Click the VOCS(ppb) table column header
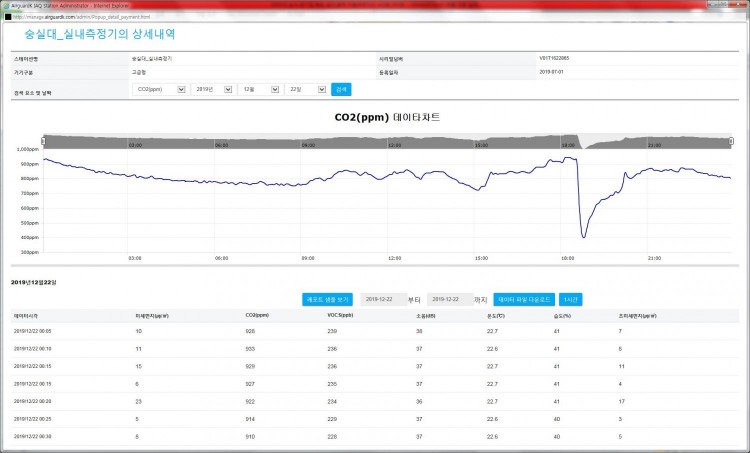 click(x=341, y=315)
